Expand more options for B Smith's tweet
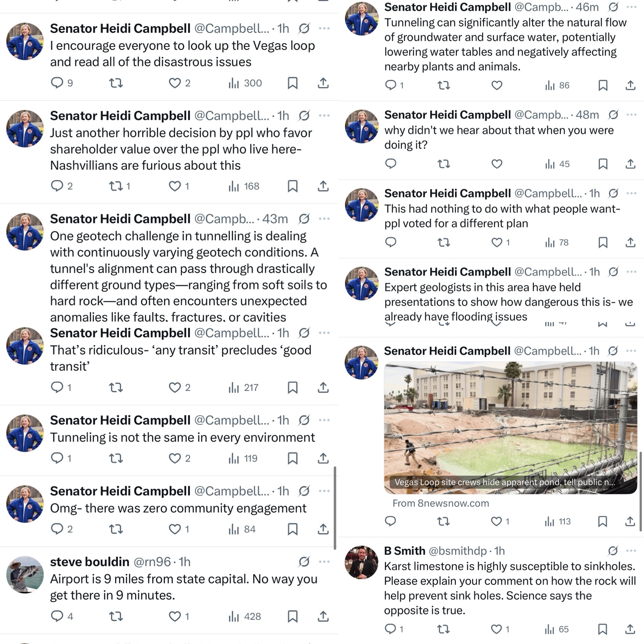The image size is (644, 644). (x=631, y=551)
